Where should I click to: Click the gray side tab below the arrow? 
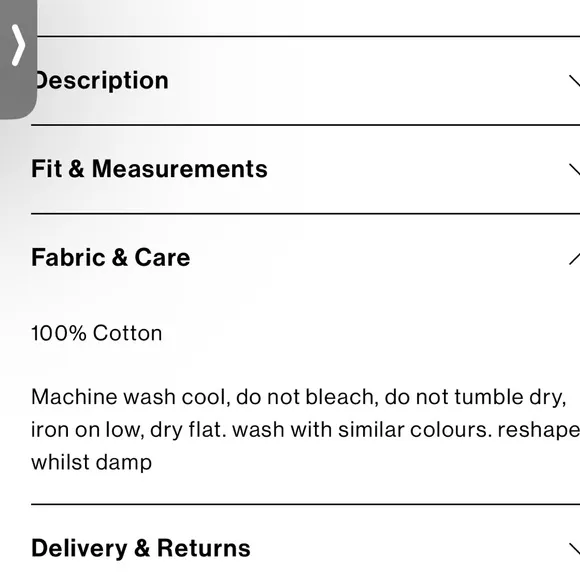[x=18, y=94]
